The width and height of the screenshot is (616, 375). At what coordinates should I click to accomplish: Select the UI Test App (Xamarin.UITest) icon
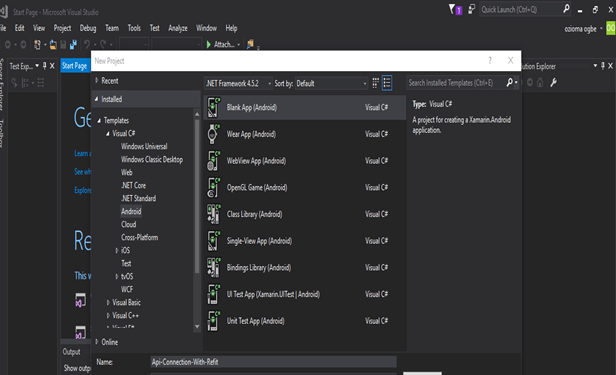[x=213, y=295]
